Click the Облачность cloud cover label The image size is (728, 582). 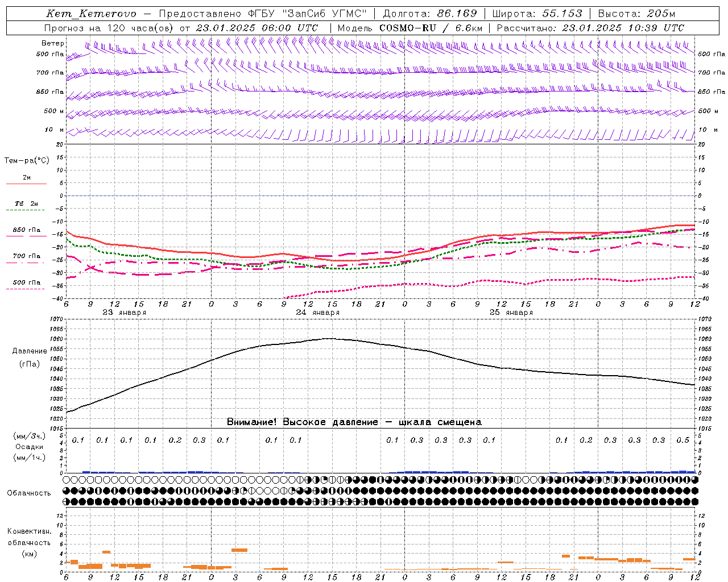click(x=29, y=493)
